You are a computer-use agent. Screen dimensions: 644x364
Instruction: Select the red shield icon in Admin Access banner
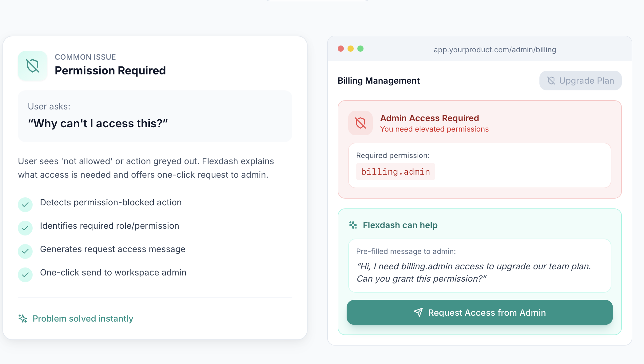click(360, 123)
